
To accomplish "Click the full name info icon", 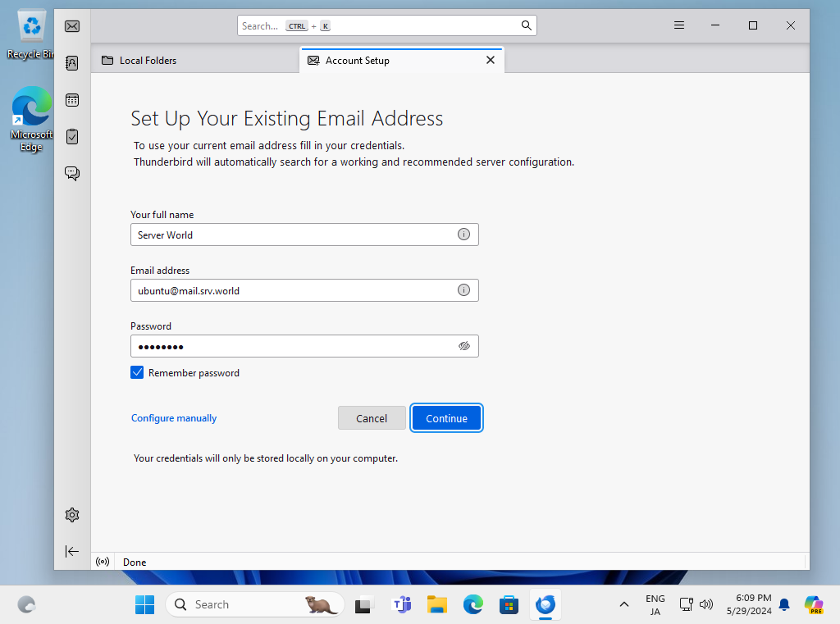I will [x=463, y=235].
